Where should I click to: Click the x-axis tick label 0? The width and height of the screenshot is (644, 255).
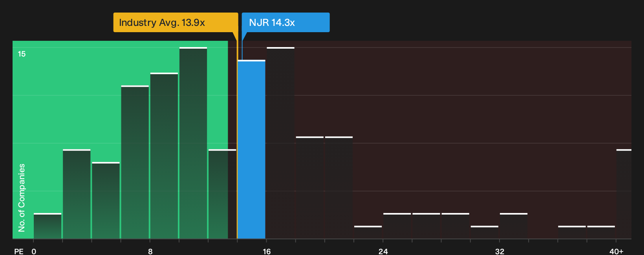click(x=34, y=251)
